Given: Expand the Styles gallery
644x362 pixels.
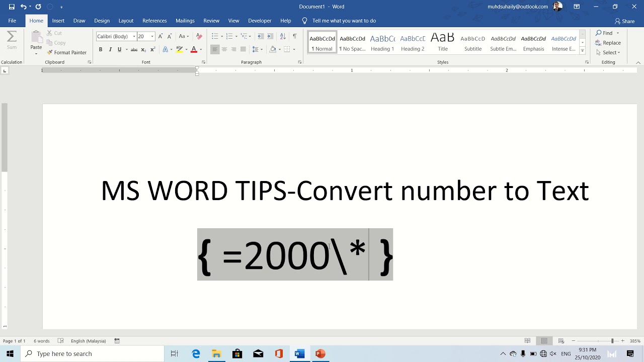Looking at the screenshot, I should click(x=582, y=50).
